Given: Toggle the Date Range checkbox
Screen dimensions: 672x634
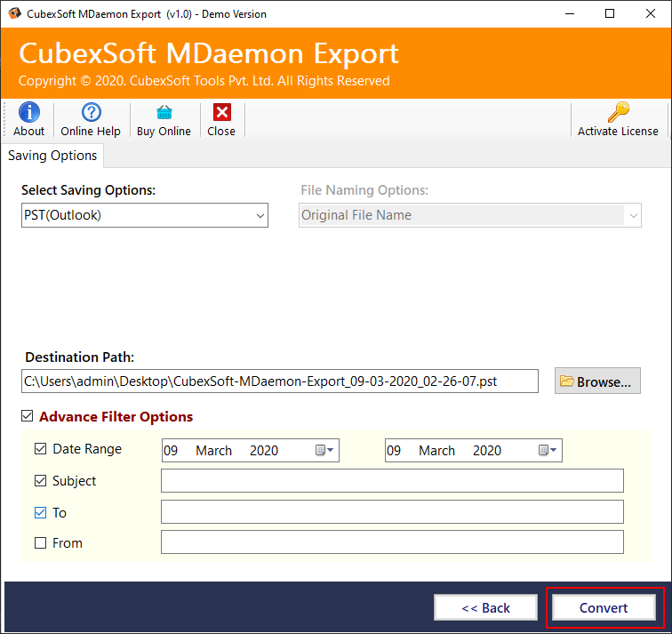Looking at the screenshot, I should click(x=40, y=449).
